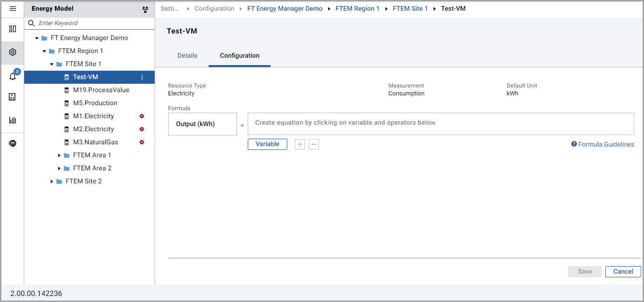Open the hamburger navigation menu
The width and height of the screenshot is (644, 302).
(13, 8)
